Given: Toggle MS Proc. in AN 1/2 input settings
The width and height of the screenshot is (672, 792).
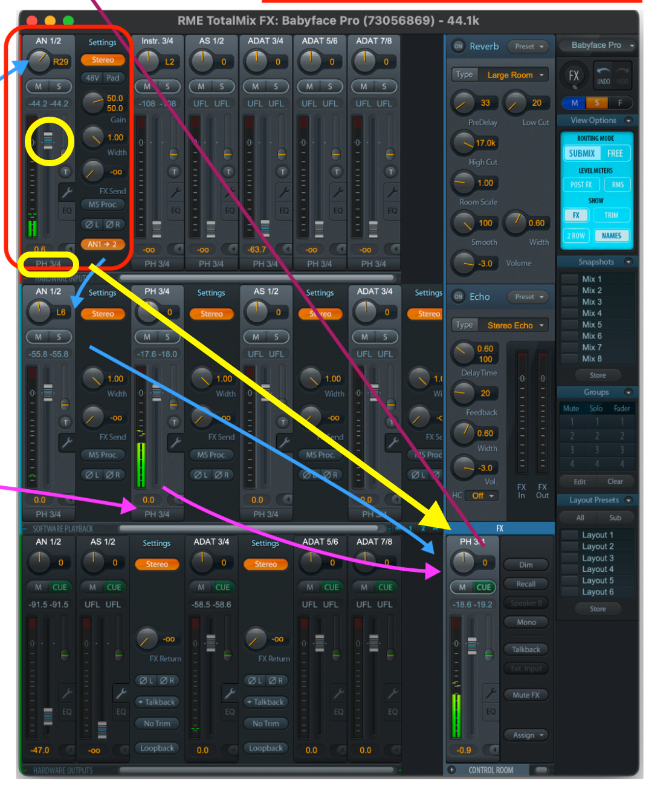Looking at the screenshot, I should click(x=103, y=204).
